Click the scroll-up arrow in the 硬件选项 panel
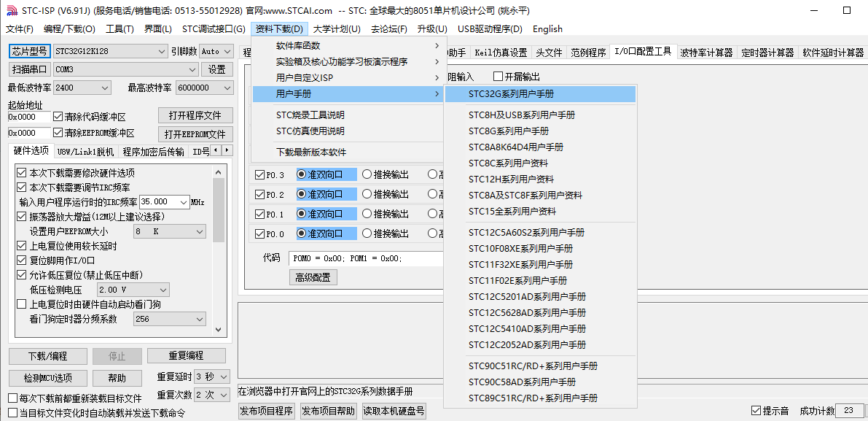 [218, 172]
